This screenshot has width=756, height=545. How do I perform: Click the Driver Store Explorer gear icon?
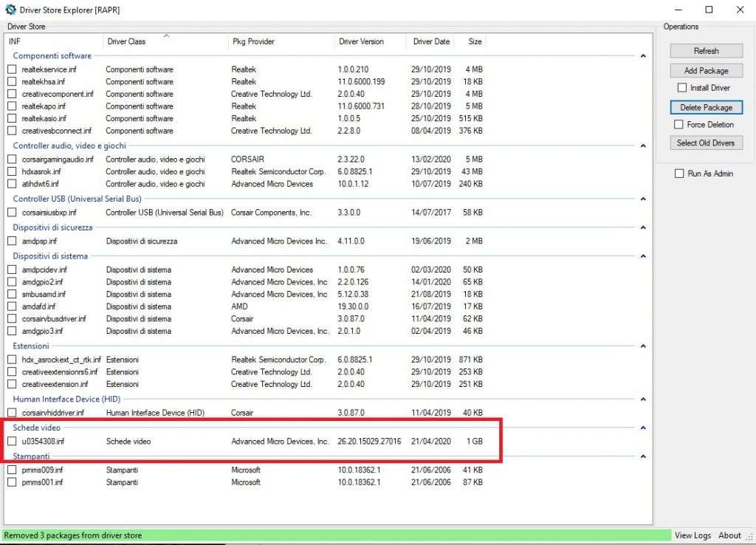(x=10, y=9)
